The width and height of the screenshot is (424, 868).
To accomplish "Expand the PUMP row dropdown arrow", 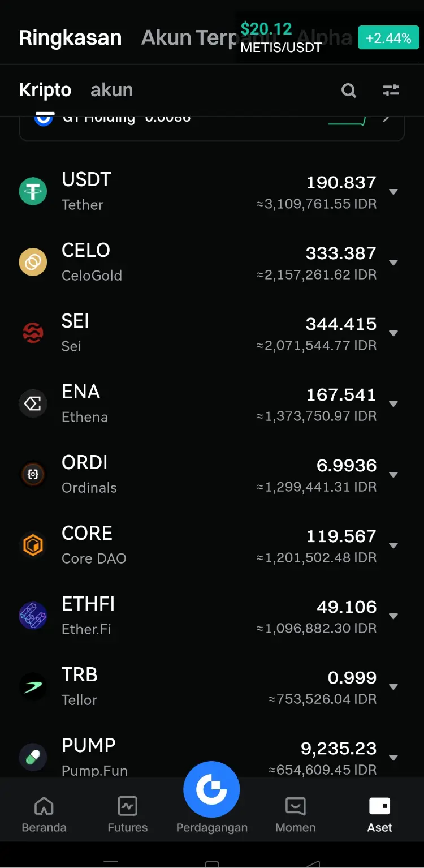I will pyautogui.click(x=393, y=758).
